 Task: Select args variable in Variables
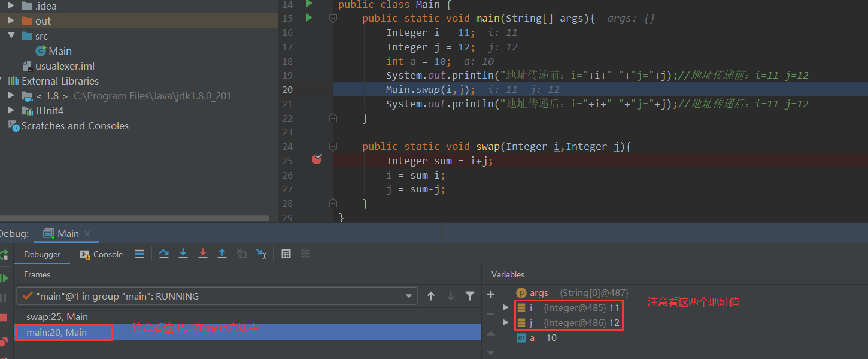click(x=572, y=293)
